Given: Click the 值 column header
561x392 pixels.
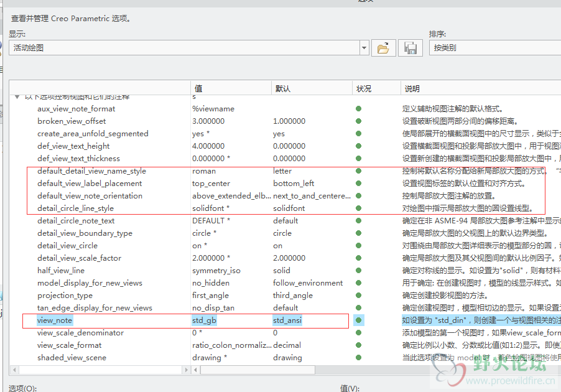Looking at the screenshot, I should point(198,89).
